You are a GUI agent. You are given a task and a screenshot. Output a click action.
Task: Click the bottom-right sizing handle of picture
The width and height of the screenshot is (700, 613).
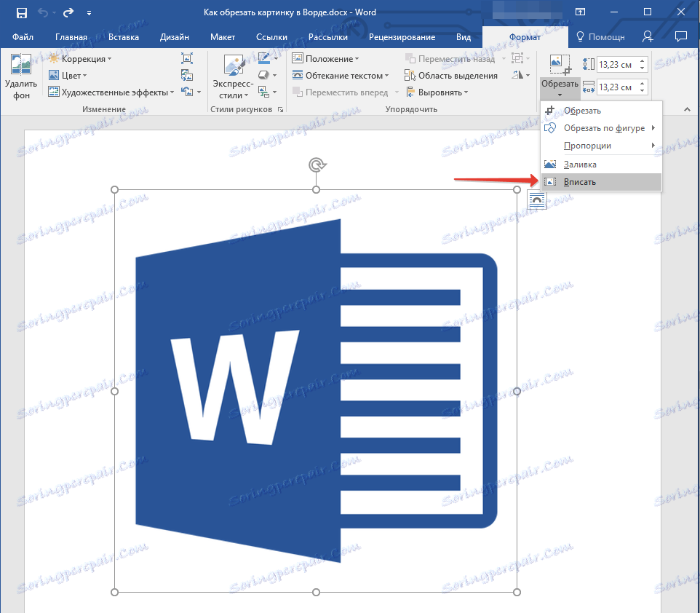[517, 592]
